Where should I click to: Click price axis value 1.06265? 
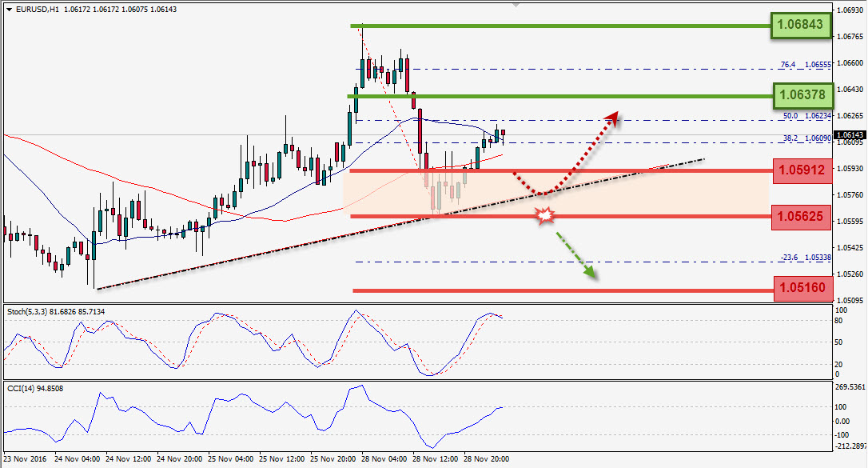point(850,116)
